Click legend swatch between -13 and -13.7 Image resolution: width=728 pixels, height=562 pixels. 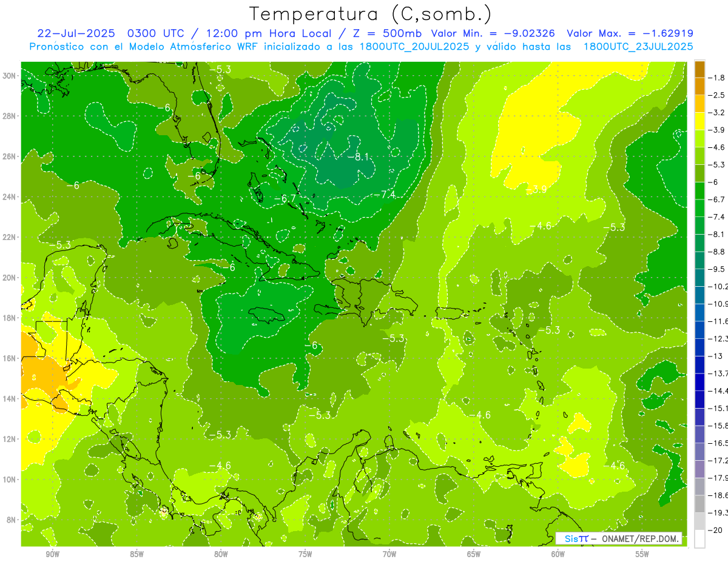tap(699, 365)
